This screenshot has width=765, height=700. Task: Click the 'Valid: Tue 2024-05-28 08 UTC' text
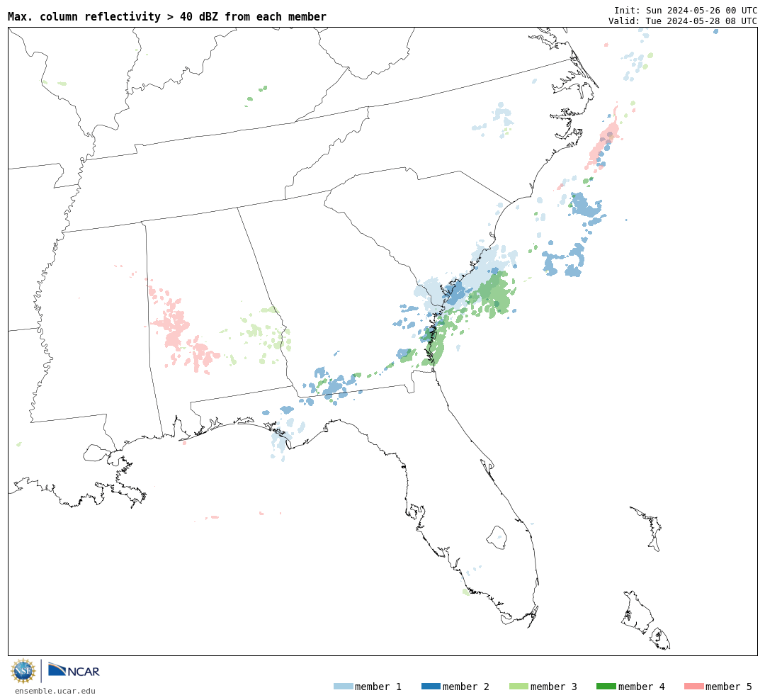point(683,21)
